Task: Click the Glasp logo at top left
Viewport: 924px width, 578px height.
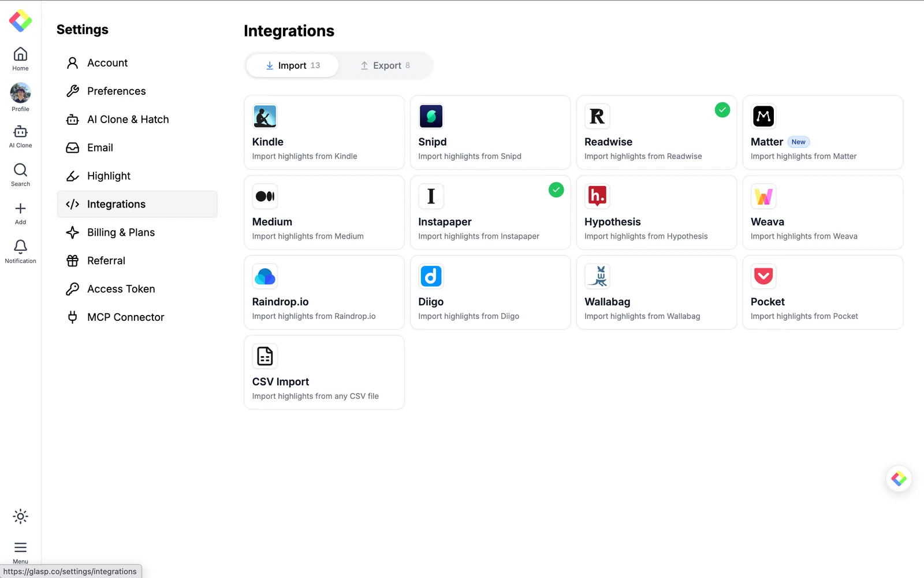Action: [20, 21]
